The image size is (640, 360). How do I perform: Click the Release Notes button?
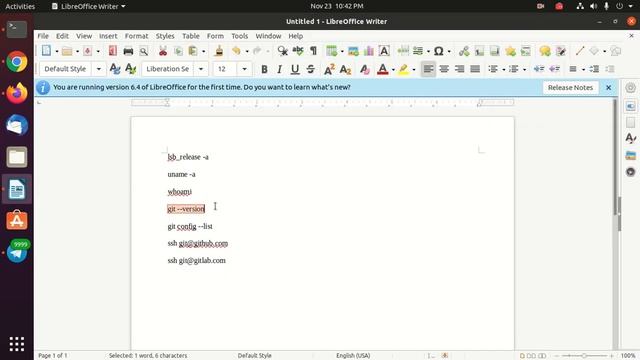[570, 87]
